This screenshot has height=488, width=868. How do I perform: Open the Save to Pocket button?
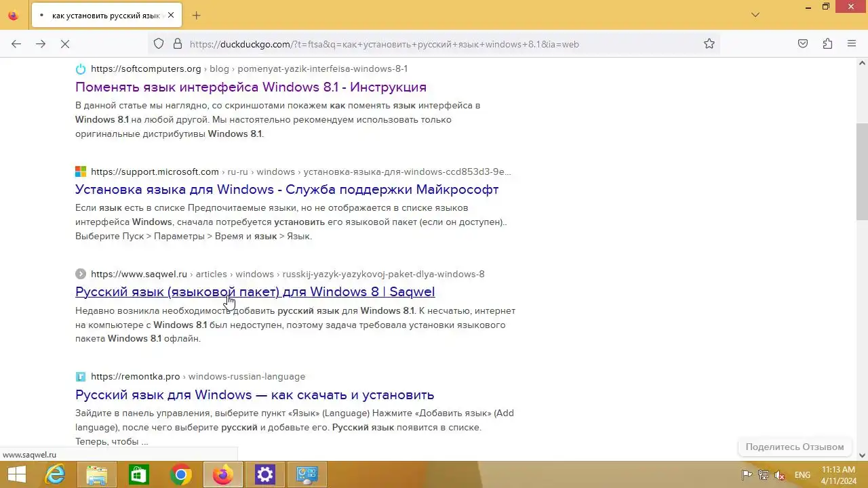pos(803,44)
